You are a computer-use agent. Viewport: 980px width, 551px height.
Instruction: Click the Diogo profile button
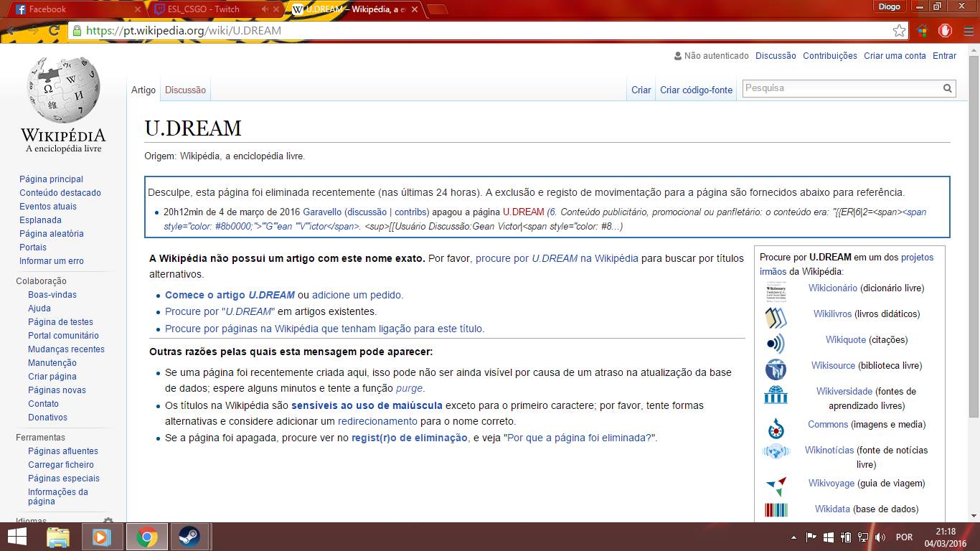pyautogui.click(x=890, y=6)
